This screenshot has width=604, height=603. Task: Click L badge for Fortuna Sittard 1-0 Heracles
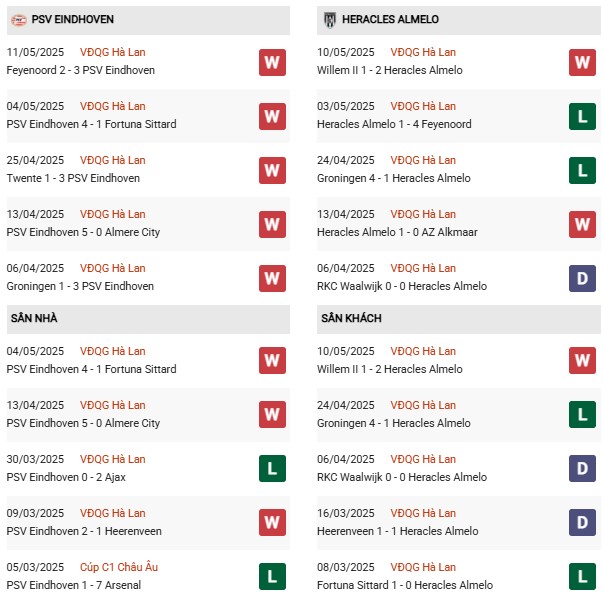pos(582,577)
